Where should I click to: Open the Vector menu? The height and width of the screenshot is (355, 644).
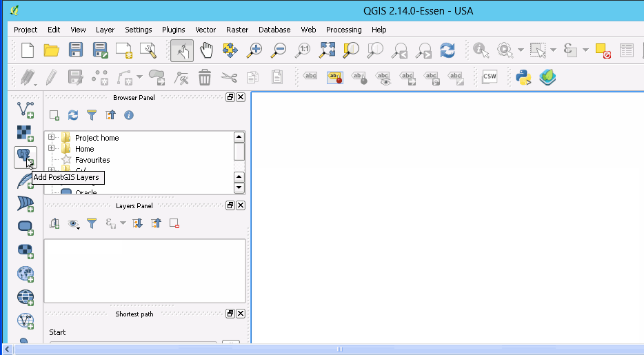click(x=205, y=30)
